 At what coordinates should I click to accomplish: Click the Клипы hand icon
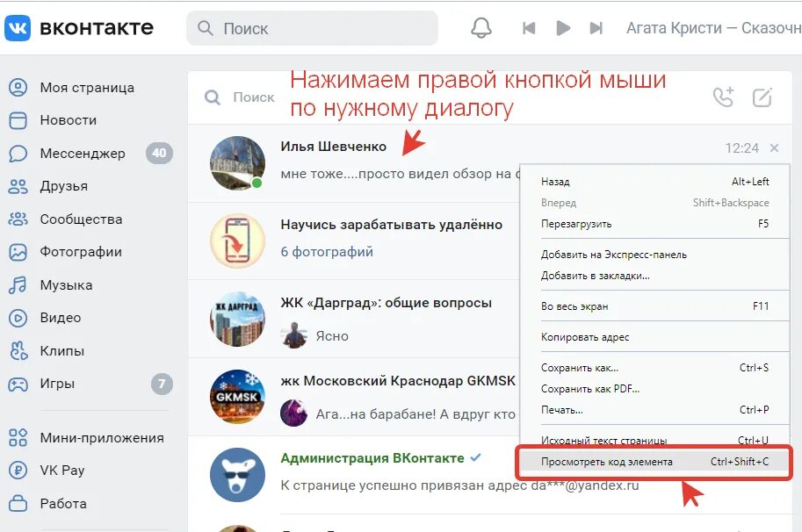pyautogui.click(x=19, y=350)
